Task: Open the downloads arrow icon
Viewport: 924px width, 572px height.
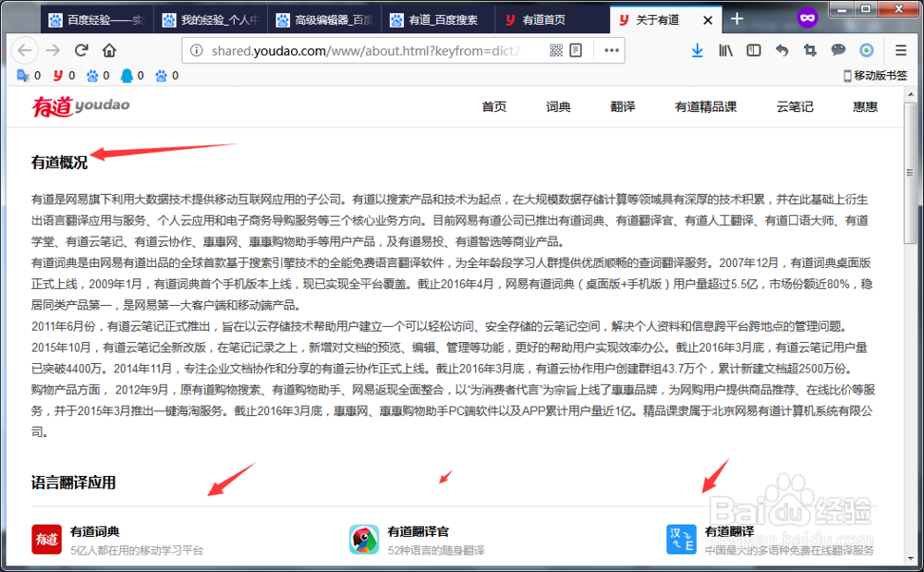Action: tap(697, 51)
